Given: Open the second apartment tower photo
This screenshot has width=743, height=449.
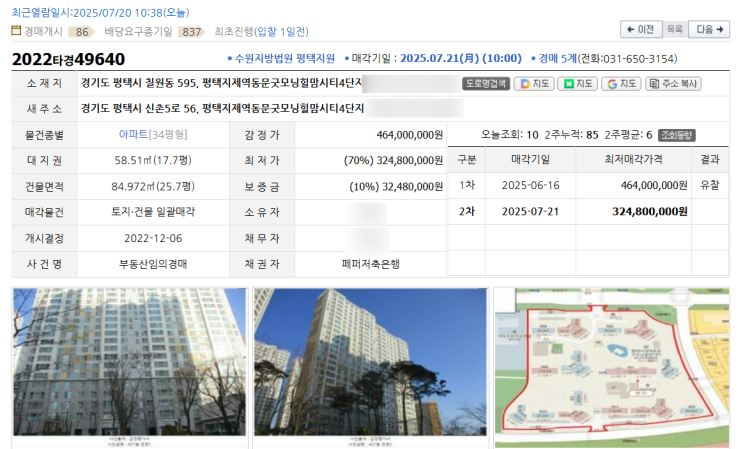Looking at the screenshot, I should click(370, 362).
